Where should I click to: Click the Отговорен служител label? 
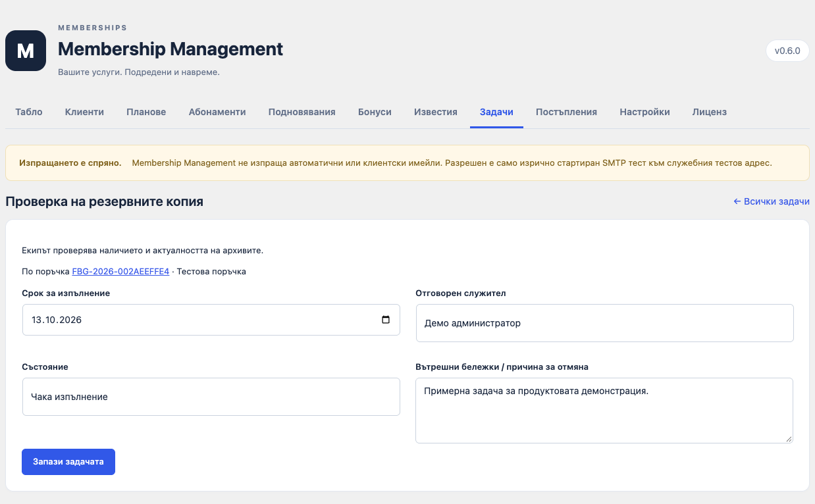[461, 293]
